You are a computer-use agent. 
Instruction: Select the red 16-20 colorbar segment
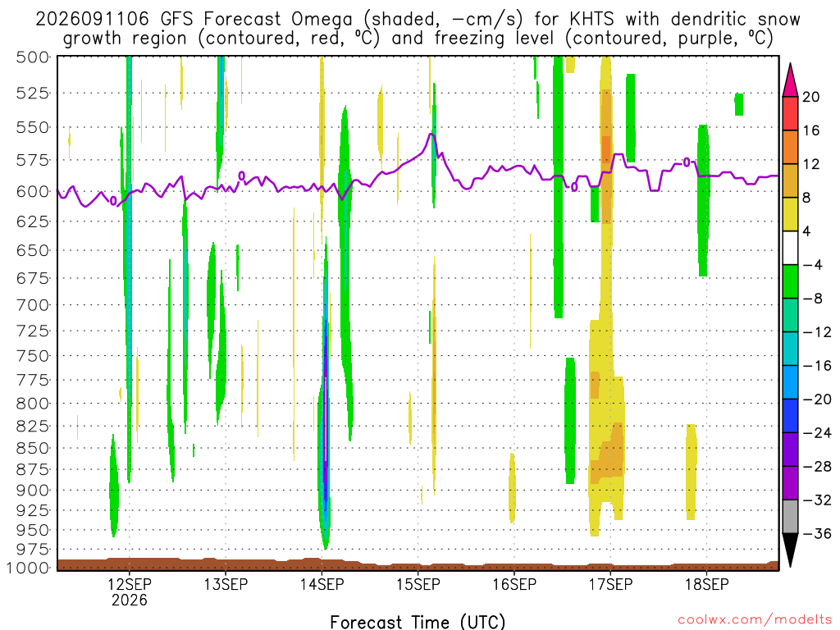tap(790, 113)
